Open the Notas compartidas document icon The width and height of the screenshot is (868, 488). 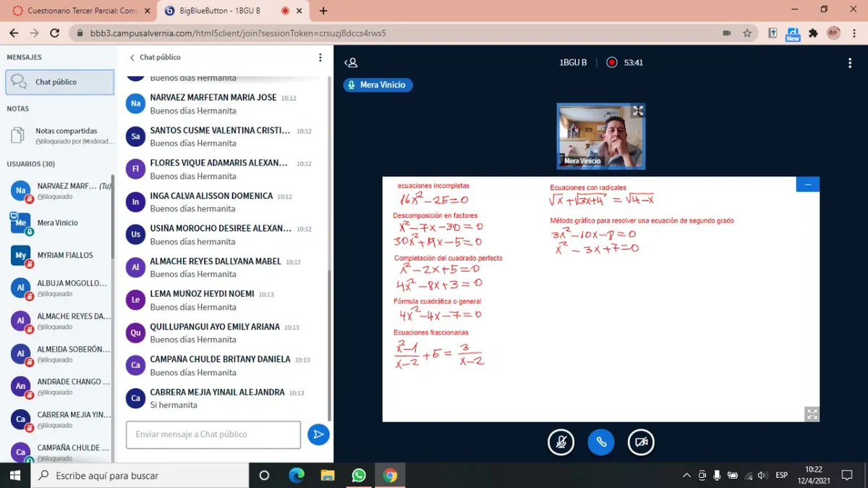(17, 135)
